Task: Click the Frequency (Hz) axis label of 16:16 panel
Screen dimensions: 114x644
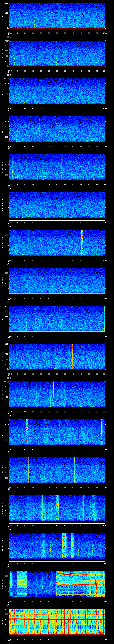Action: tap(3, 16)
